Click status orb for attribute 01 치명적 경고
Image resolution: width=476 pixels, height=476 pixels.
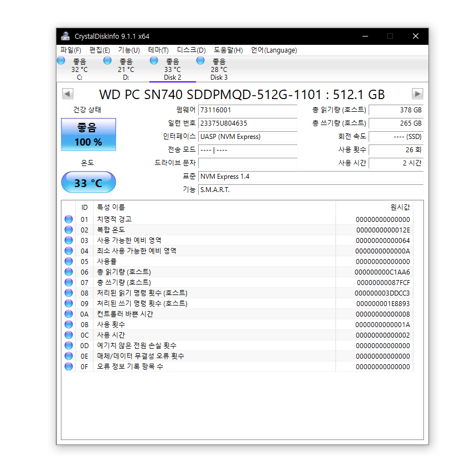[69, 219]
